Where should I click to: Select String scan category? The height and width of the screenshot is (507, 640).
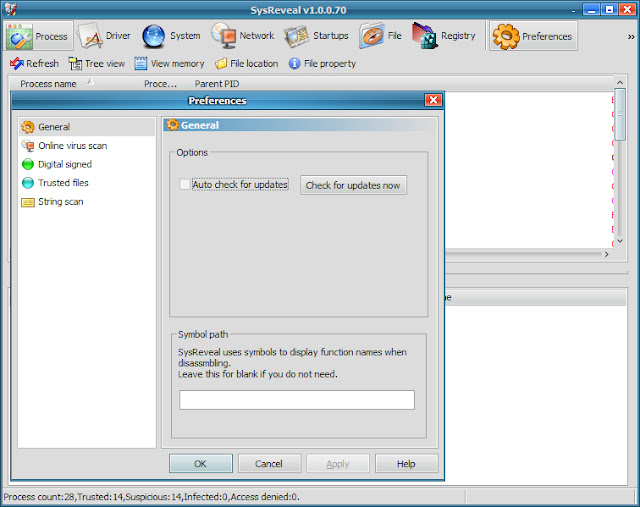[x=87, y=202]
